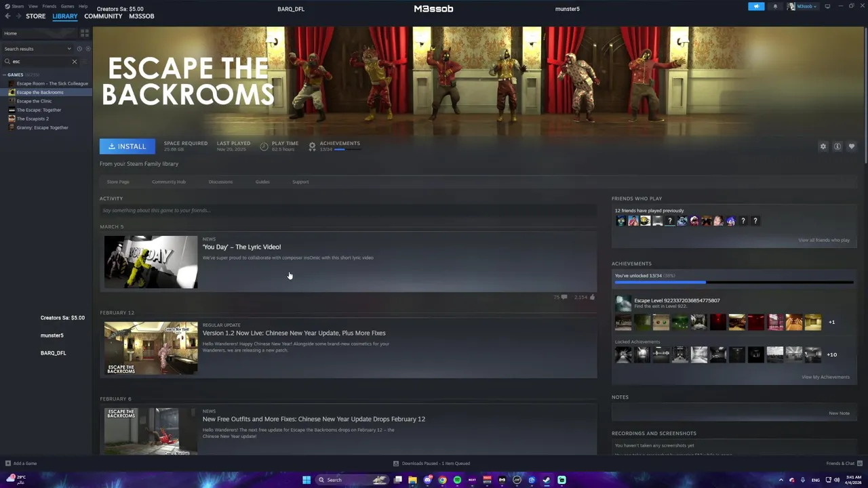Clear the 'esc' search with the X
This screenshot has height=488, width=868.
tap(75, 62)
